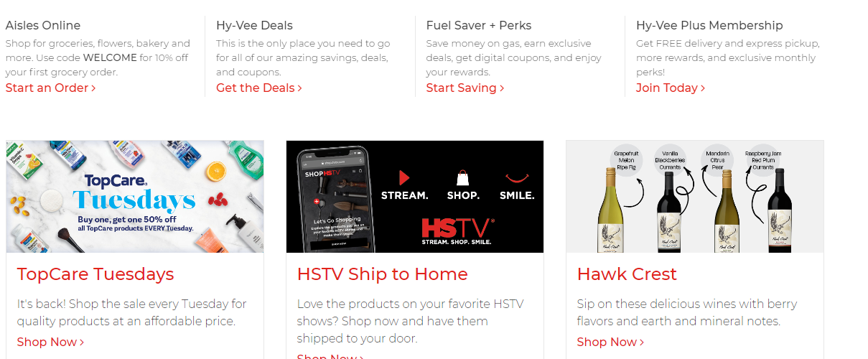Image resolution: width=868 pixels, height=359 pixels.
Task: Open the HSTV Ship to Home heading
Action: pos(382,274)
